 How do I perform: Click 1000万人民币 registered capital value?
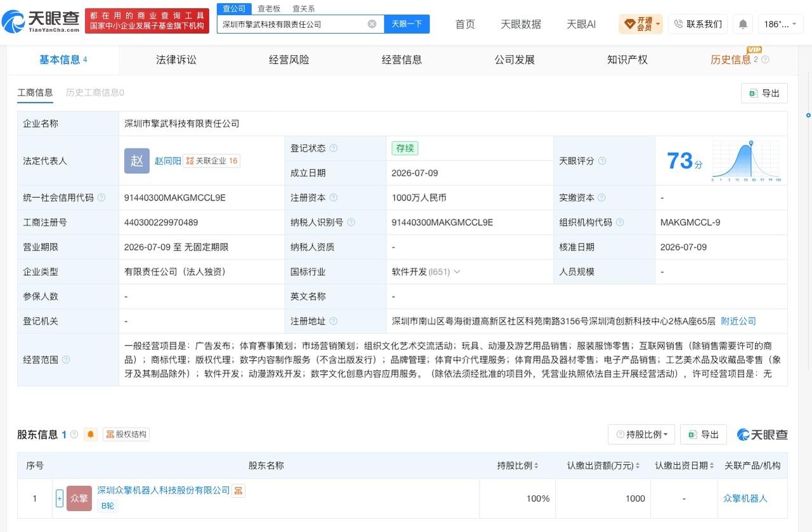(x=419, y=198)
